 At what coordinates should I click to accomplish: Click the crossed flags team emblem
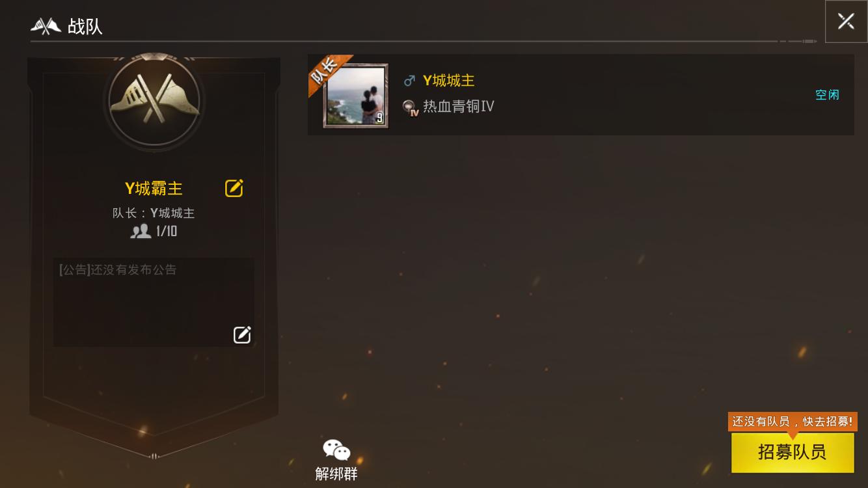coord(154,100)
